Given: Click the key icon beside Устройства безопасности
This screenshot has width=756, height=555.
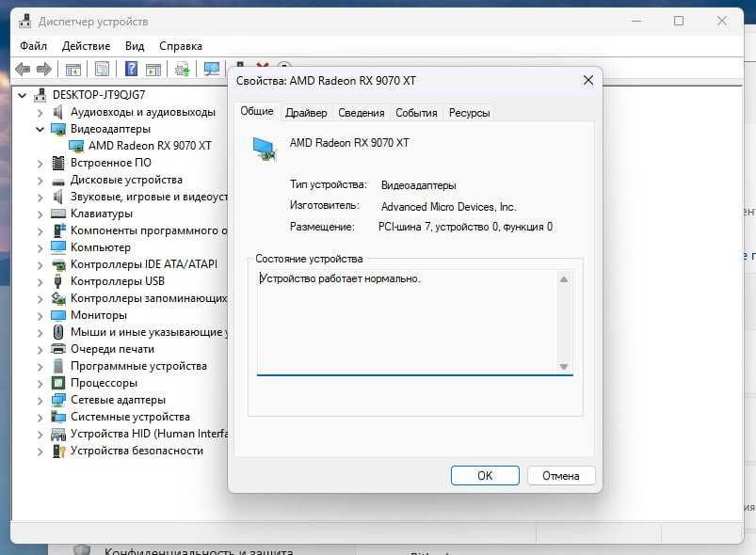Looking at the screenshot, I should tap(58, 451).
